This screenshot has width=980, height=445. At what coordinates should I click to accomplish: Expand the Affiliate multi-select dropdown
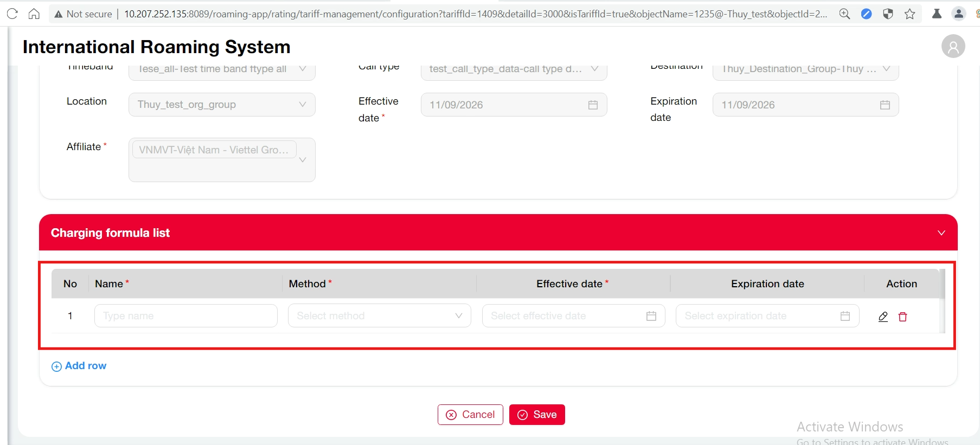[x=303, y=160]
